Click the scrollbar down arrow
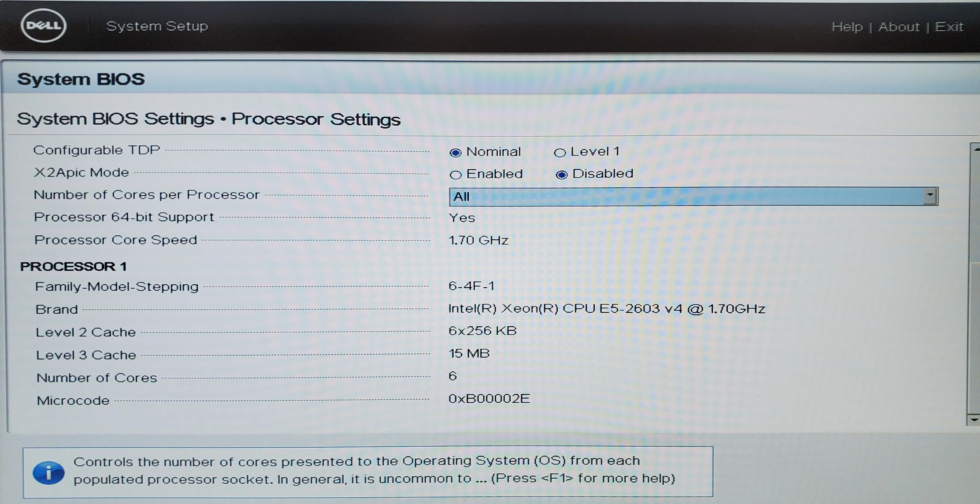This screenshot has height=504, width=980. (x=974, y=420)
